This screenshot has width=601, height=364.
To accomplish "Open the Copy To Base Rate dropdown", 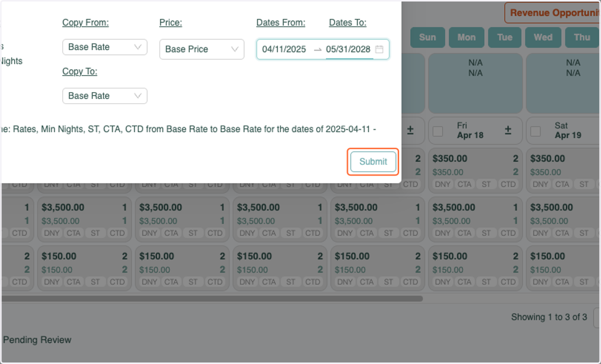I will [105, 96].
